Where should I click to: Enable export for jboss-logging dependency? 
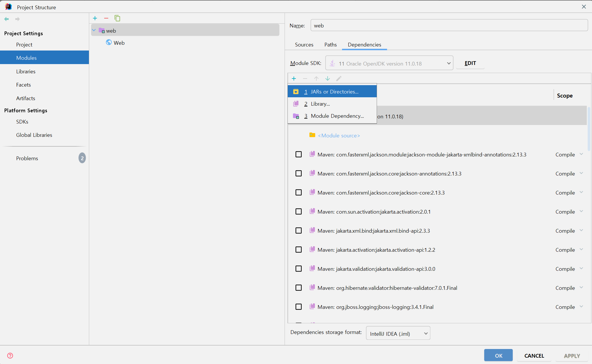pos(298,307)
